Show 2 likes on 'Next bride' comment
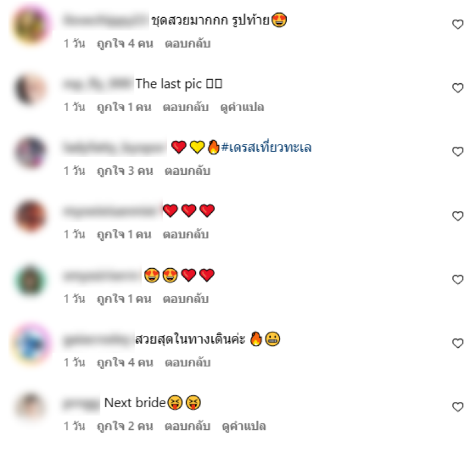This screenshot has width=476, height=453. click(125, 426)
